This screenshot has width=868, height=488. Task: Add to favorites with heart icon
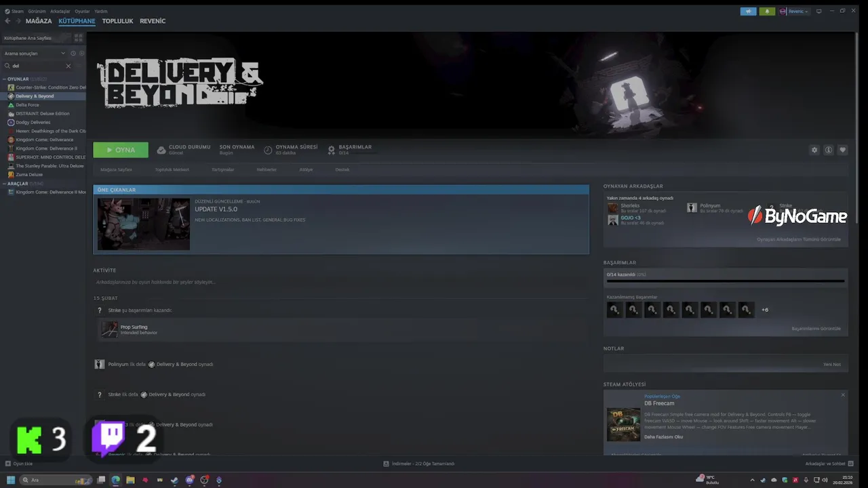pyautogui.click(x=843, y=150)
